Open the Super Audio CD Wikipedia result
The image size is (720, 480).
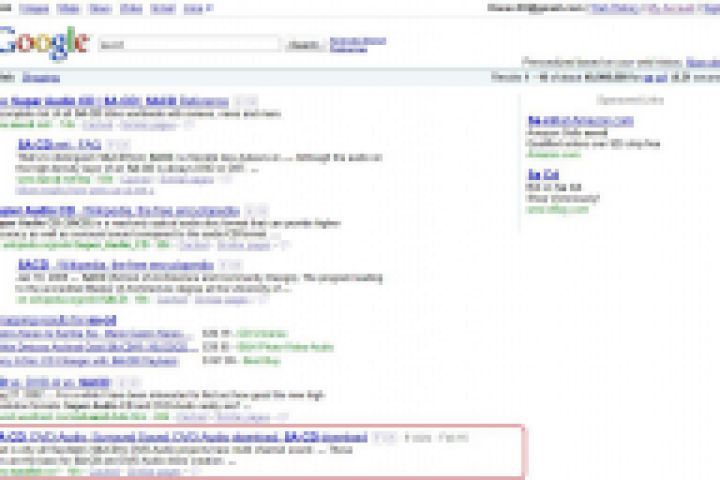pos(120,211)
